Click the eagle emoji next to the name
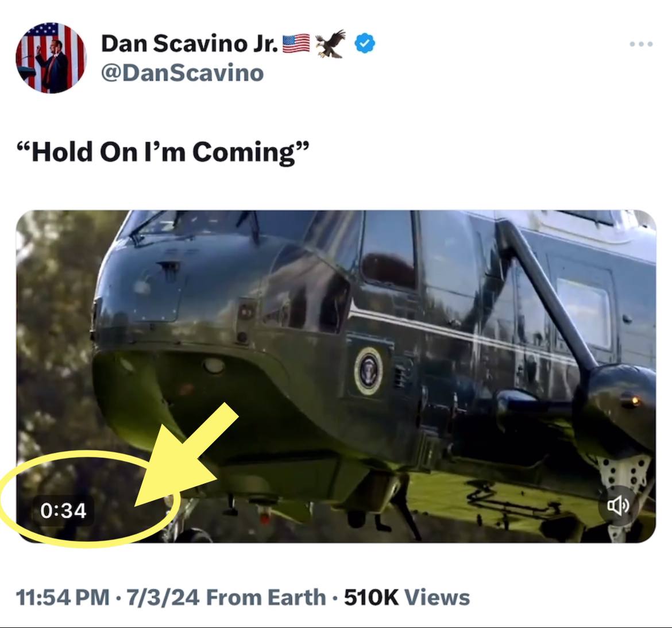672x628 pixels. click(331, 44)
